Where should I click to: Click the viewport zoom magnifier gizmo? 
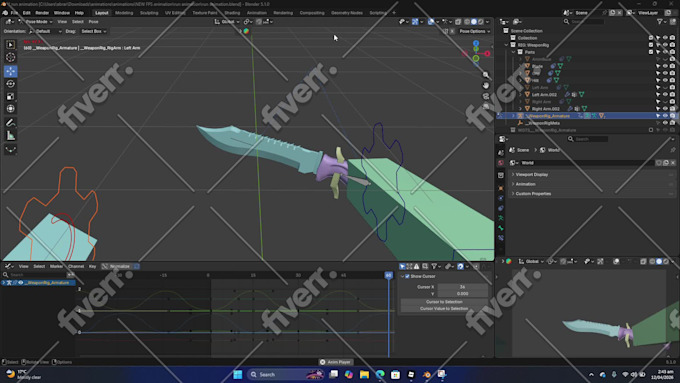486,75
